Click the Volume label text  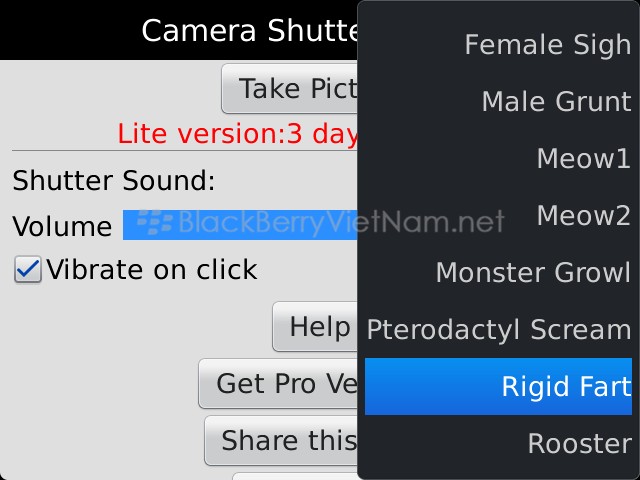[x=62, y=227]
